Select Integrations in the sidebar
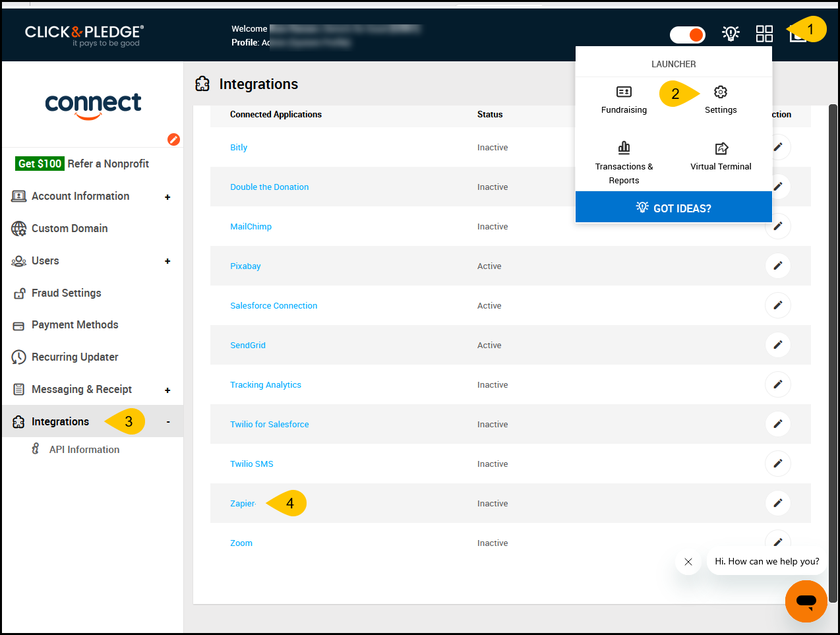840x635 pixels. (x=60, y=421)
